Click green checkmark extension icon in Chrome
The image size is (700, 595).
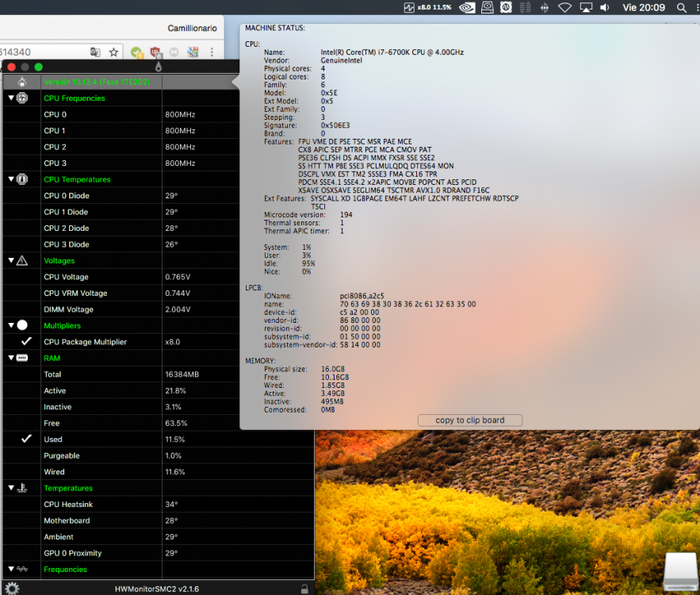coord(136,52)
